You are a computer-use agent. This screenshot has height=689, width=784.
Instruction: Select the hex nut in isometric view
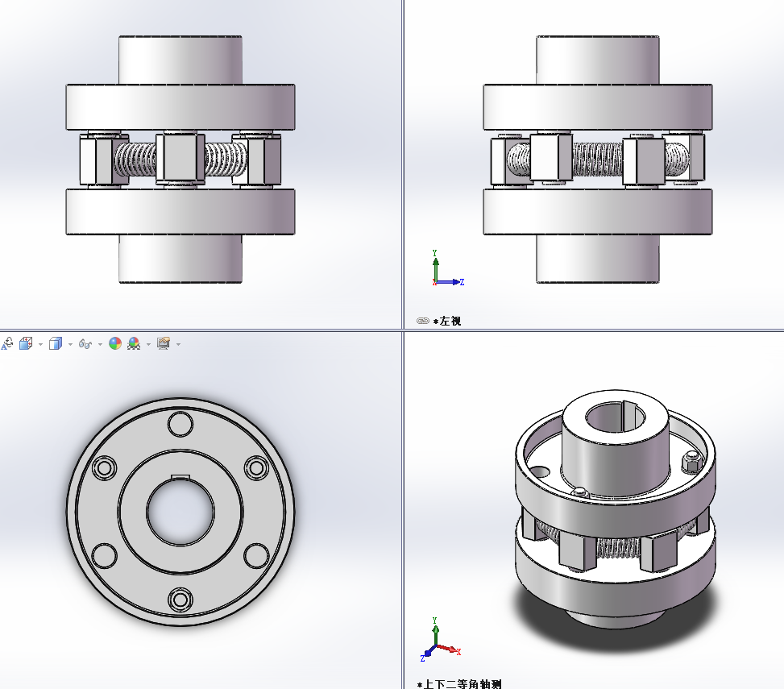coord(691,462)
